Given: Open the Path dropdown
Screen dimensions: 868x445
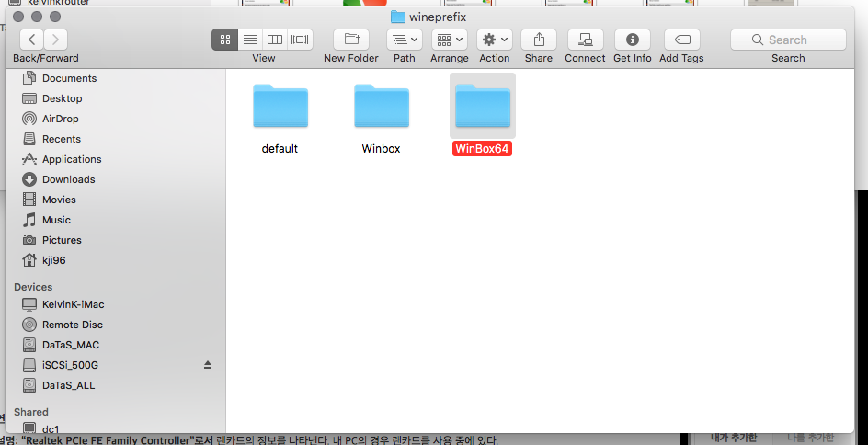Looking at the screenshot, I should (404, 40).
